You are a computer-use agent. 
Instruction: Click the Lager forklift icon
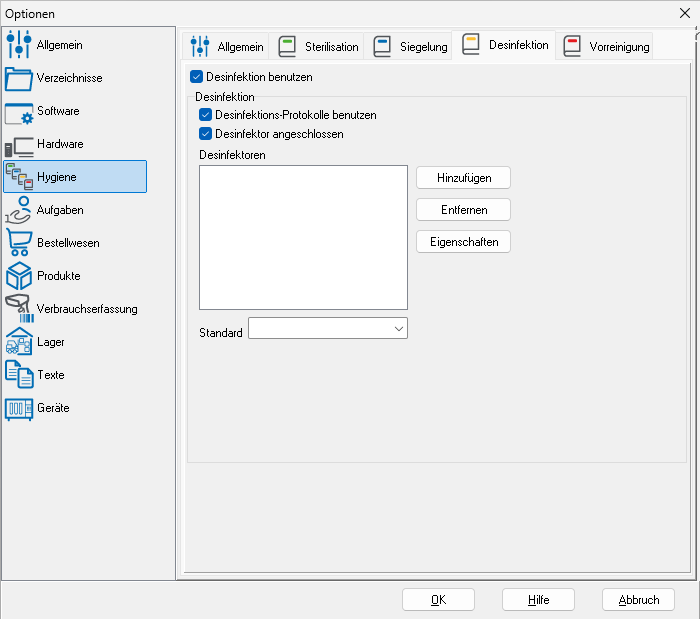pyautogui.click(x=19, y=342)
